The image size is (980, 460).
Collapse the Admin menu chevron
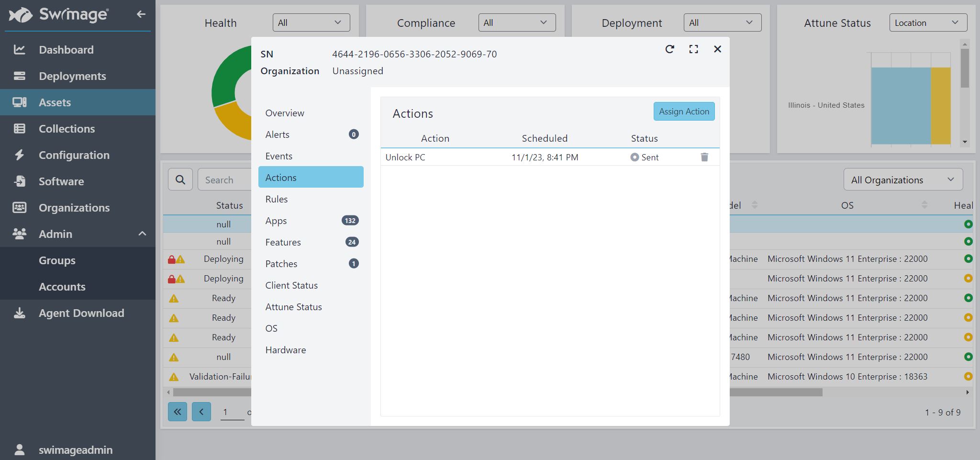142,234
